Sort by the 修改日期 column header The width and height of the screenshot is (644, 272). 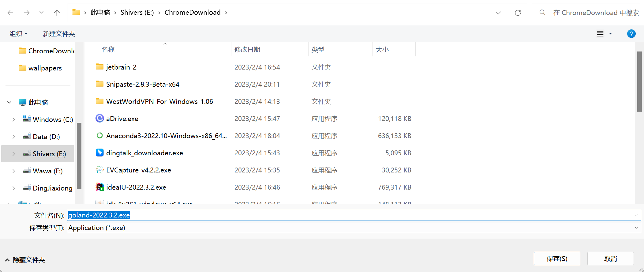(247, 49)
